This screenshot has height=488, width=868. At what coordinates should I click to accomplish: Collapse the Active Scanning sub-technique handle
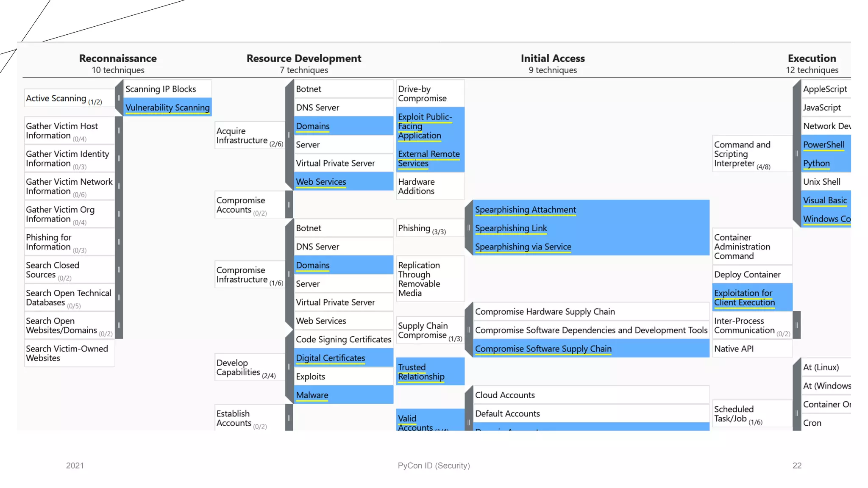(x=119, y=98)
